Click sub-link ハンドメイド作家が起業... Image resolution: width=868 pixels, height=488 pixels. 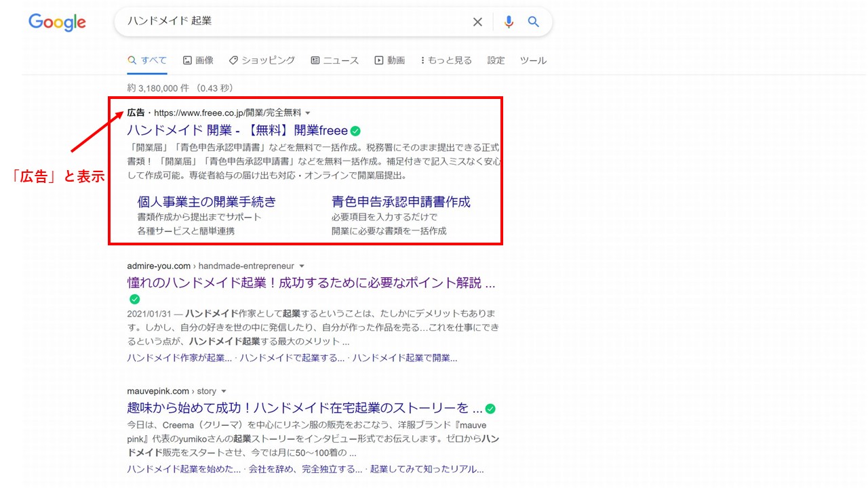[x=179, y=358]
